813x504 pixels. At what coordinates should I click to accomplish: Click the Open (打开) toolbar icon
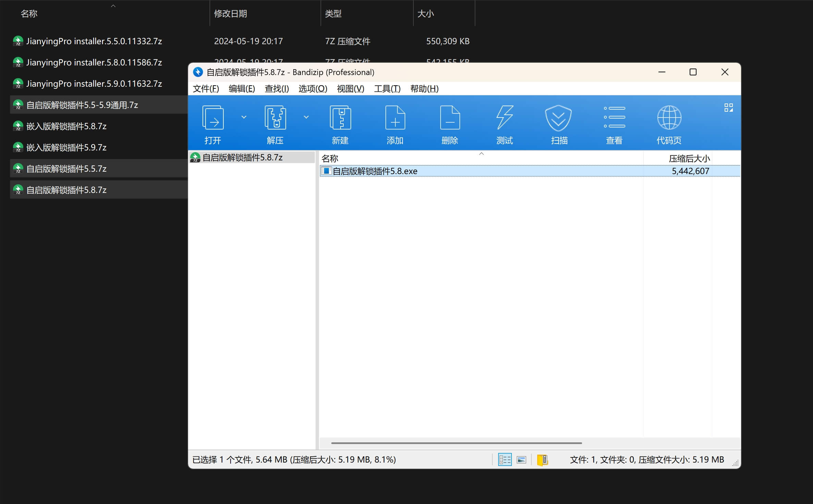tap(213, 118)
